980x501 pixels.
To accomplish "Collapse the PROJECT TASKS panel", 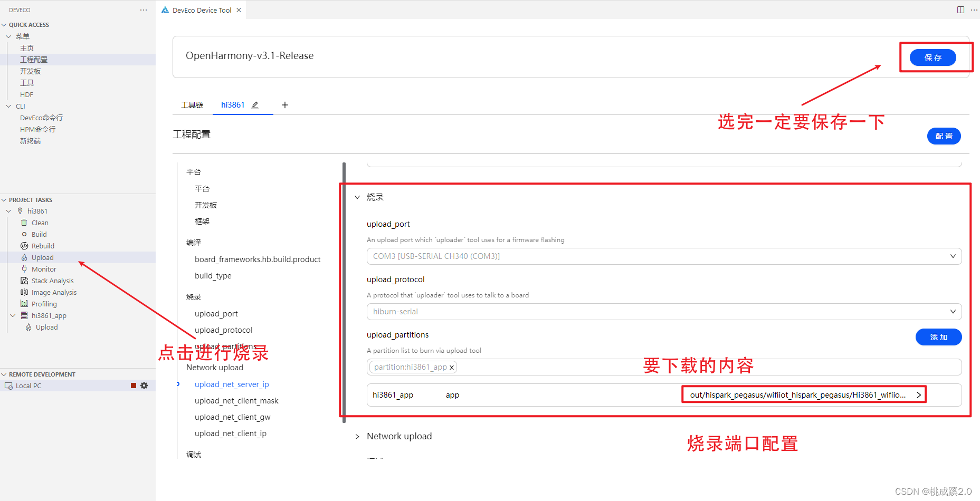I will tap(4, 200).
